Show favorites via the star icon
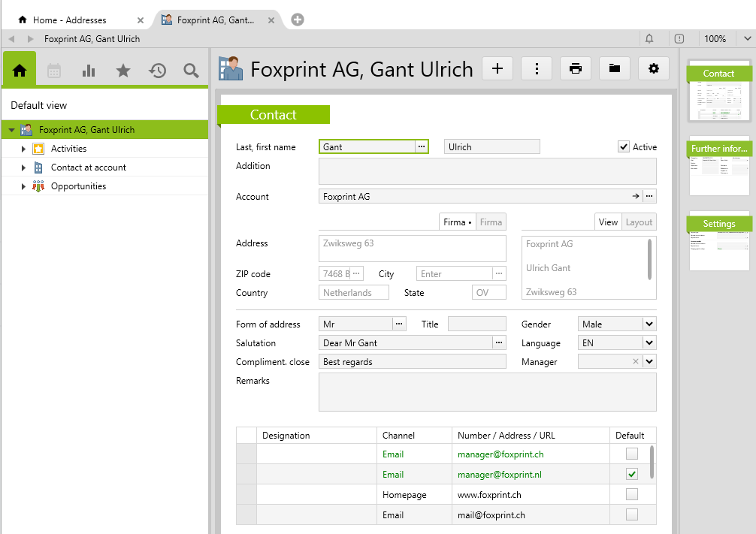This screenshot has width=756, height=534. pos(123,71)
